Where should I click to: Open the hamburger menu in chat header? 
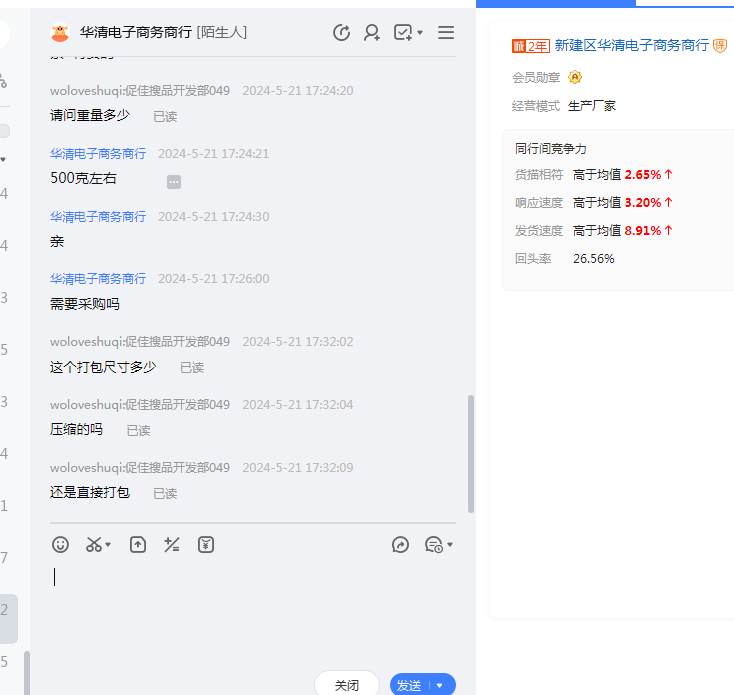tap(446, 32)
